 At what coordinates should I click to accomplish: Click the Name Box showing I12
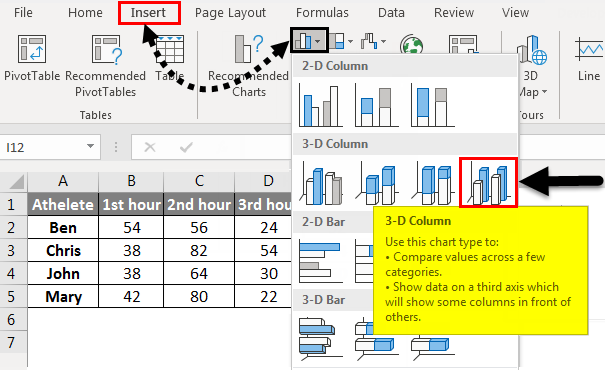(42, 147)
